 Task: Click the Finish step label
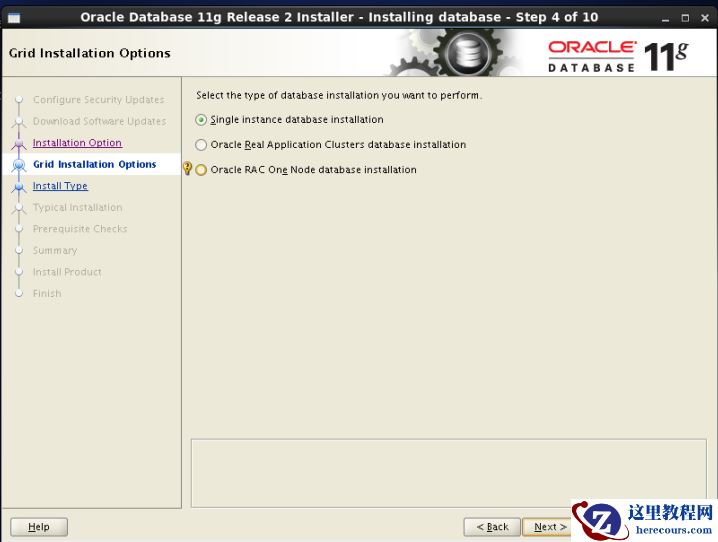pyautogui.click(x=47, y=293)
